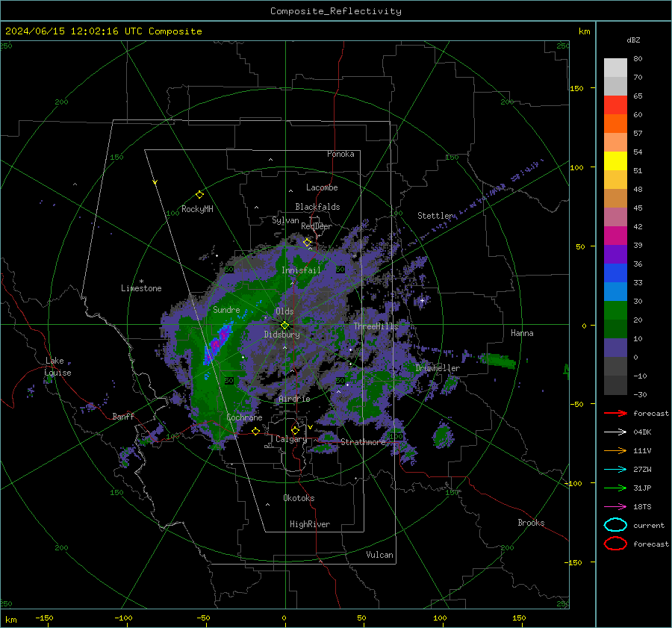Select the cyan 27ZW arrow icon
Image resolution: width=672 pixels, height=628 pixels.
pos(615,470)
